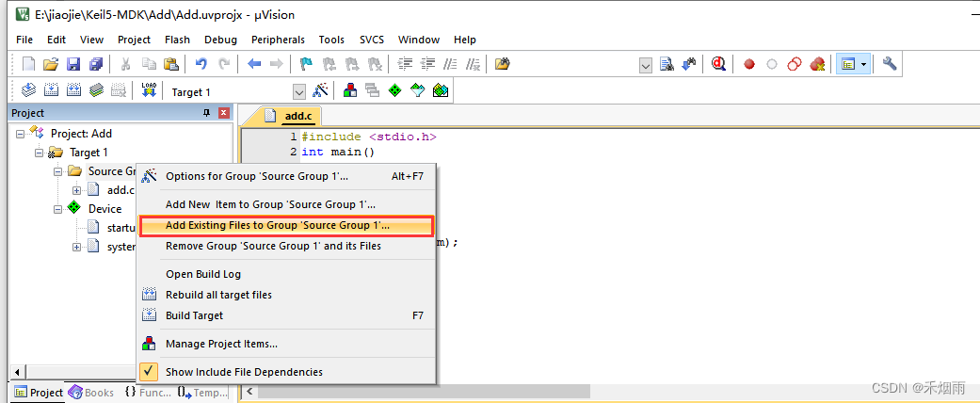Choose Add Existing Files to Group 'Source Group 1'
This screenshot has height=403, width=980.
click(286, 226)
